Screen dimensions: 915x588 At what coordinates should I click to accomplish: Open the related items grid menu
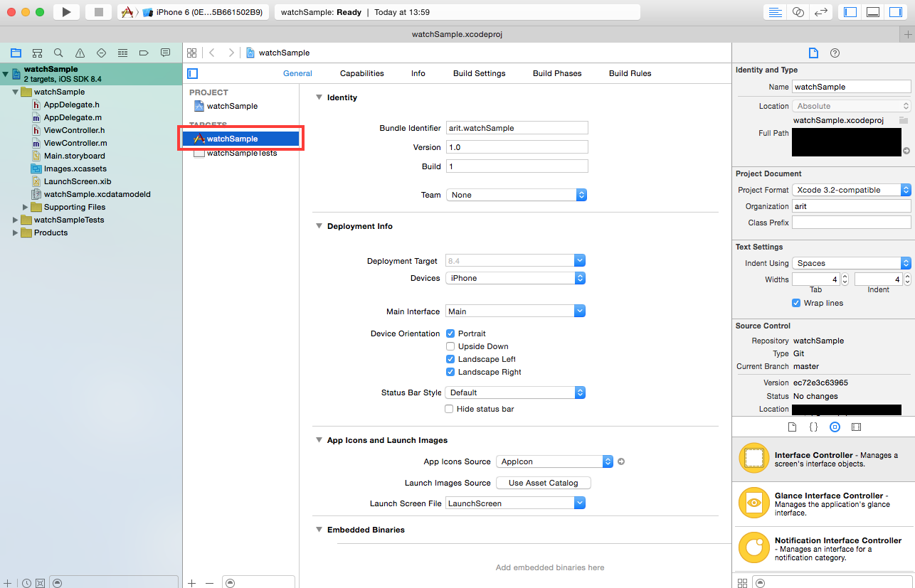coord(191,53)
